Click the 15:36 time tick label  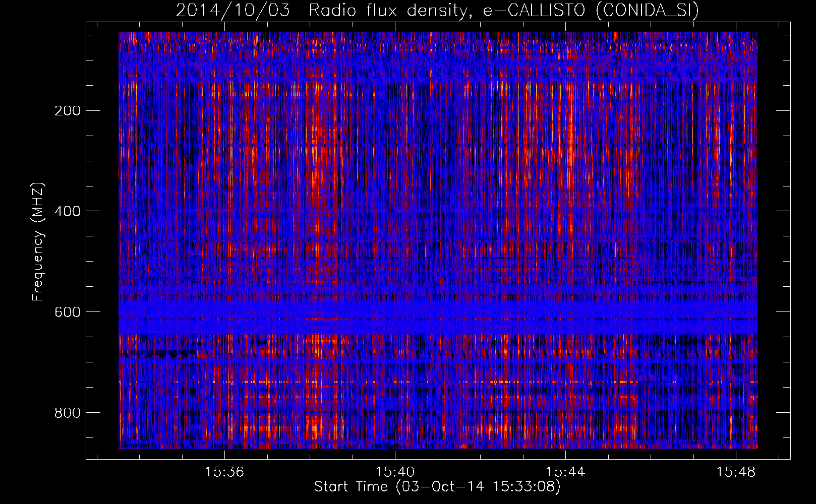click(224, 472)
